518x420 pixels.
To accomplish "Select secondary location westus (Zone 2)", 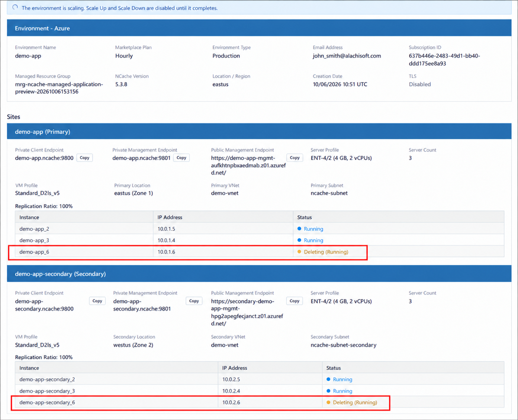I will (133, 345).
